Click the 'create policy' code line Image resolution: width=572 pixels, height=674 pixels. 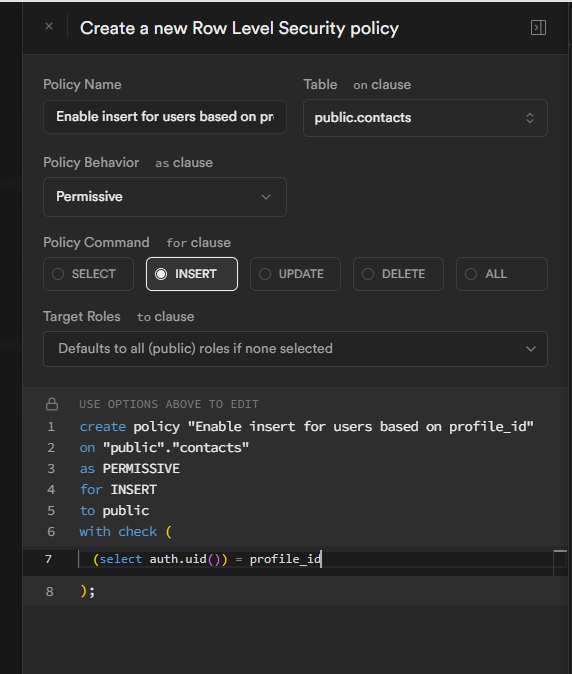(x=306, y=427)
